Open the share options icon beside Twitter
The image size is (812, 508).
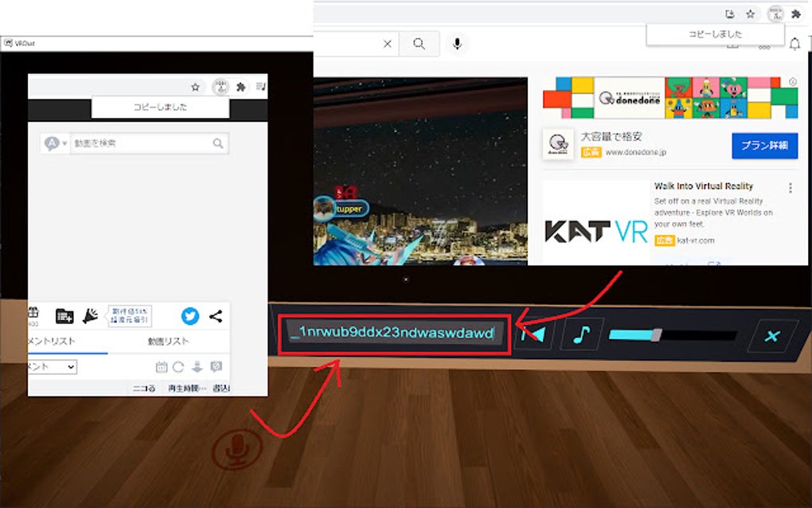215,316
